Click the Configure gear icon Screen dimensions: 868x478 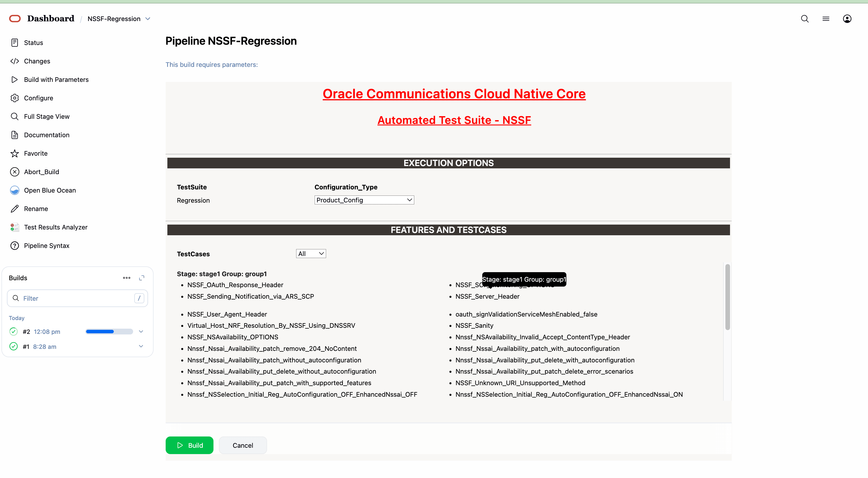coord(14,98)
